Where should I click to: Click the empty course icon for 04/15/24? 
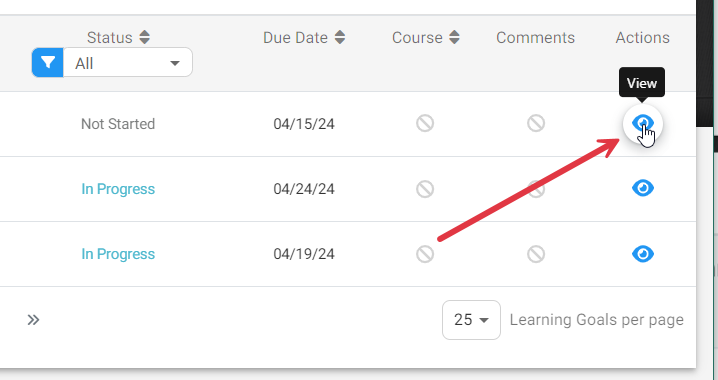click(425, 123)
